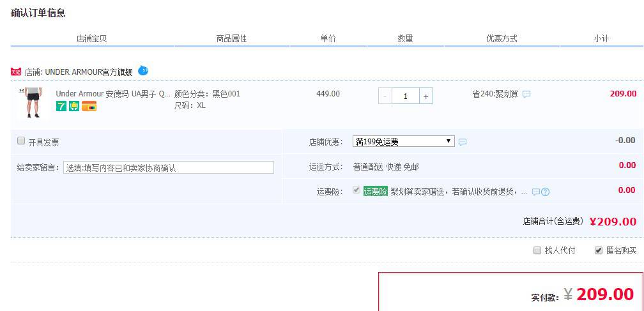Image resolution: width=644 pixels, height=311 pixels.
Task: Click the 0.00 amount in 运送方式 row
Action: click(627, 165)
